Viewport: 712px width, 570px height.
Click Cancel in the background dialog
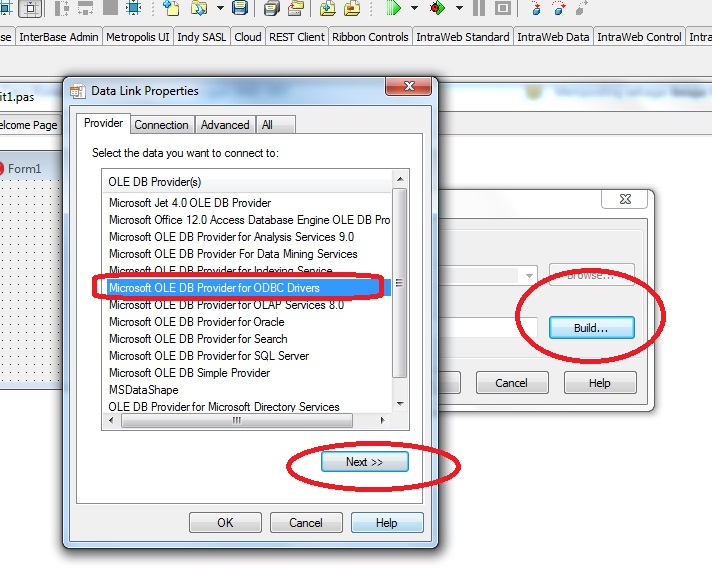click(512, 383)
